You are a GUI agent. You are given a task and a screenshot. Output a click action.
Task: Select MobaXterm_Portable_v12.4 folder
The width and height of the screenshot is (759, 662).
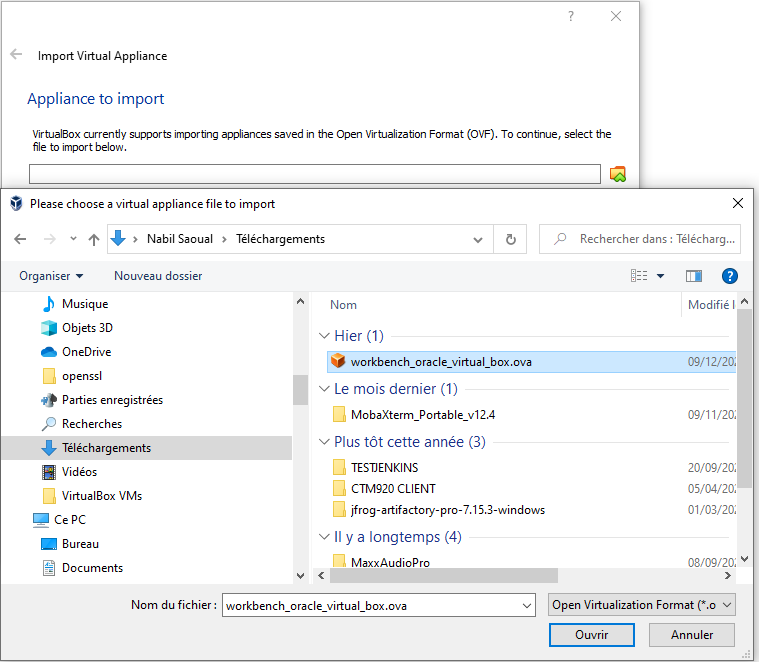click(423, 415)
